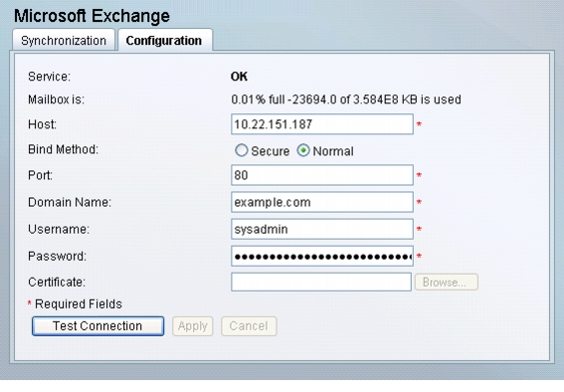Run Test Connection
564x392 pixels.
(97, 326)
